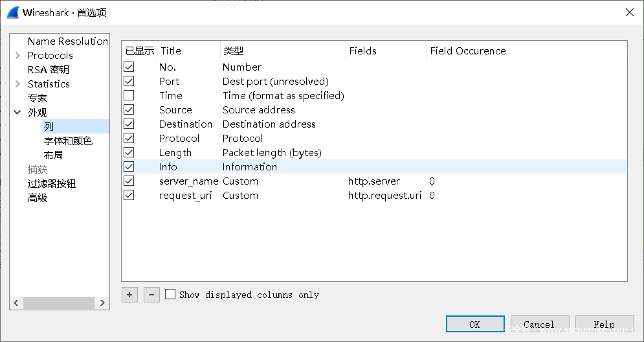This screenshot has height=342, width=644.
Task: Expand the Statistics tree node
Action: click(17, 84)
